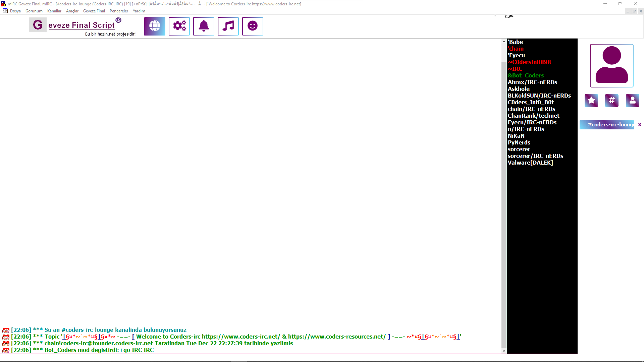The height and width of the screenshot is (362, 644).
Task: Restore the inner MDI channel window
Action: tap(634, 11)
